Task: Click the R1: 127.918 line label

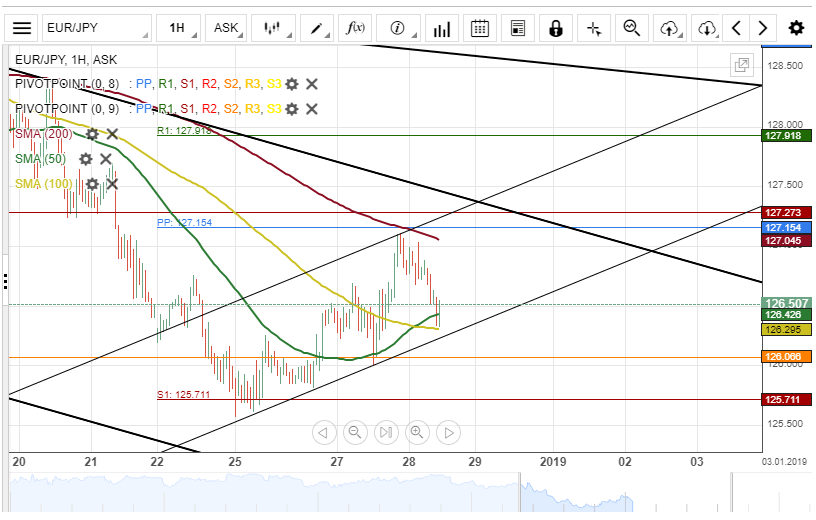Action: [184, 131]
